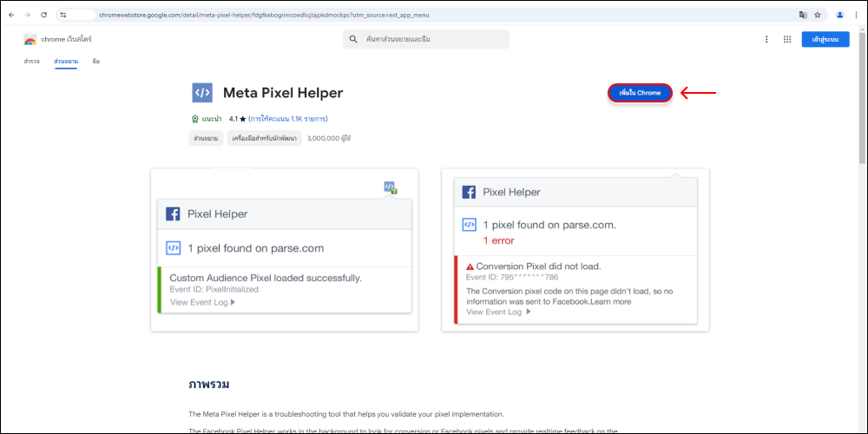Open the web store more options menu
Image resolution: width=868 pixels, height=434 pixels.
[x=766, y=39]
